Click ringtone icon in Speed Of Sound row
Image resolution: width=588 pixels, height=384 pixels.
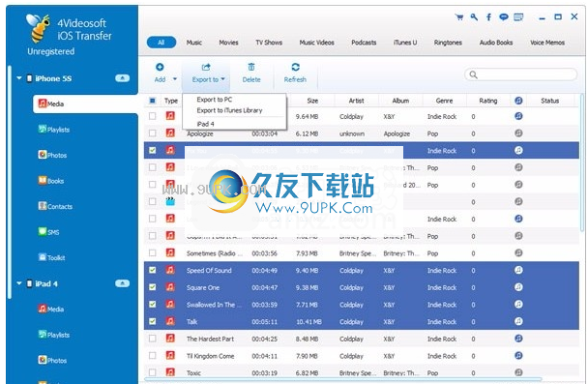point(518,270)
